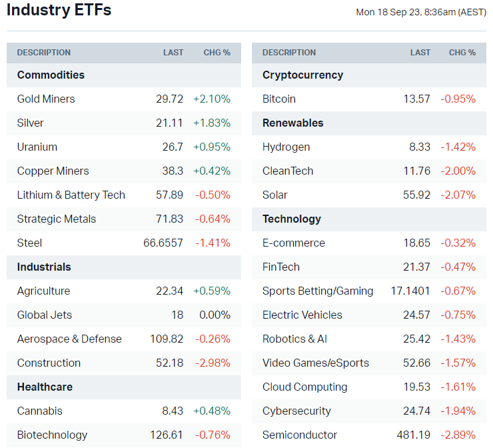
Task: Select Robotics & AI ETF
Action: pyautogui.click(x=294, y=339)
